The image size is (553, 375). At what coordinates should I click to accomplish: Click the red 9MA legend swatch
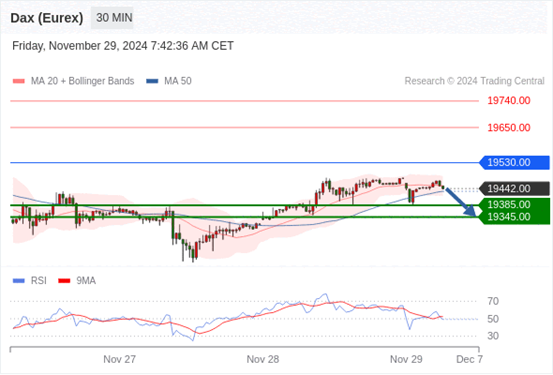[x=64, y=281]
